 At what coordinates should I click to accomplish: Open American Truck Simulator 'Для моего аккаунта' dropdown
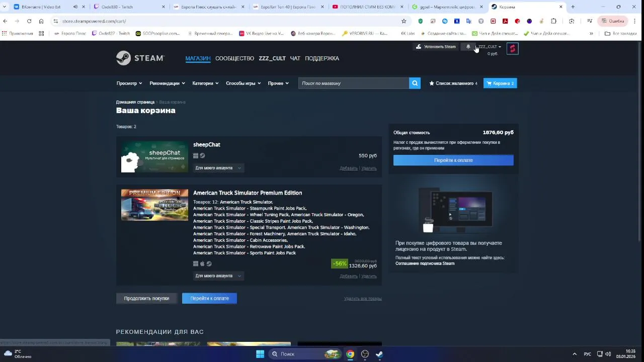[218, 276]
